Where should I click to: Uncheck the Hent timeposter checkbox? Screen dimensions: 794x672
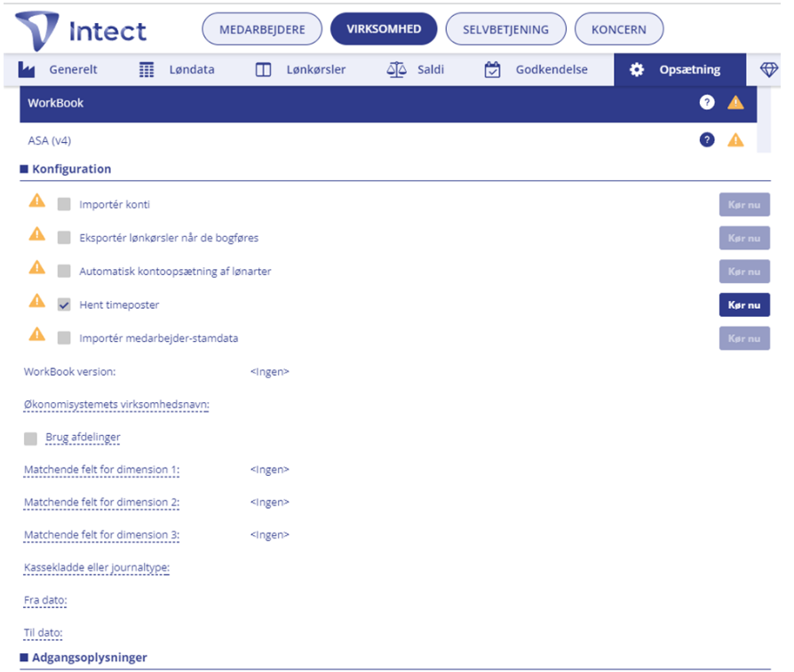[64, 304]
